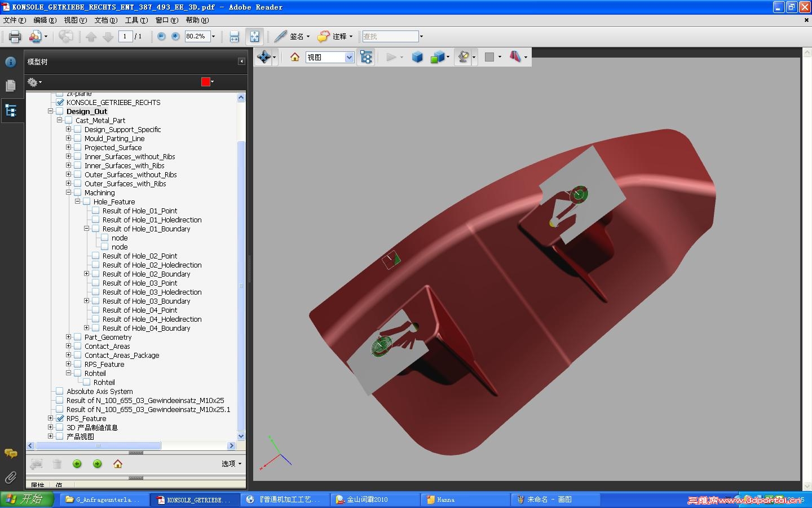Open the 选项 options button below tree
This screenshot has height=508, width=812.
pyautogui.click(x=231, y=464)
